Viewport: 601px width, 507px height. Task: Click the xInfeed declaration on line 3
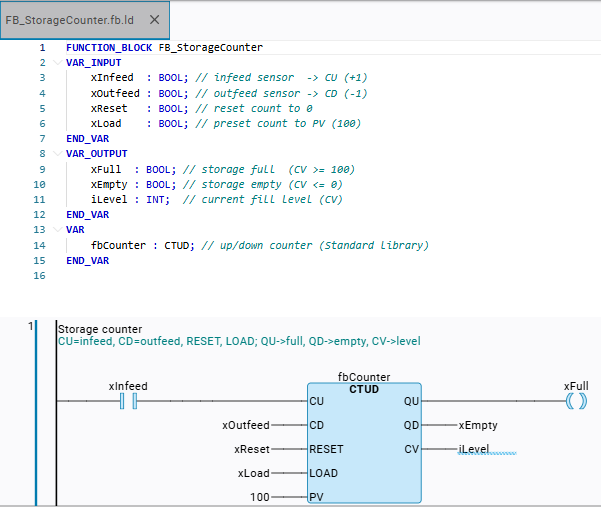(x=112, y=77)
